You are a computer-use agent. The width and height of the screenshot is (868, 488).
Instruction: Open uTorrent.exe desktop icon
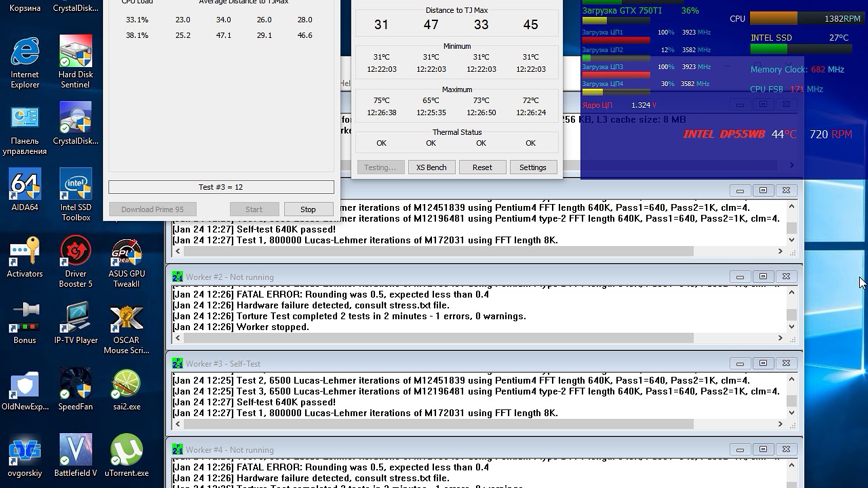127,456
